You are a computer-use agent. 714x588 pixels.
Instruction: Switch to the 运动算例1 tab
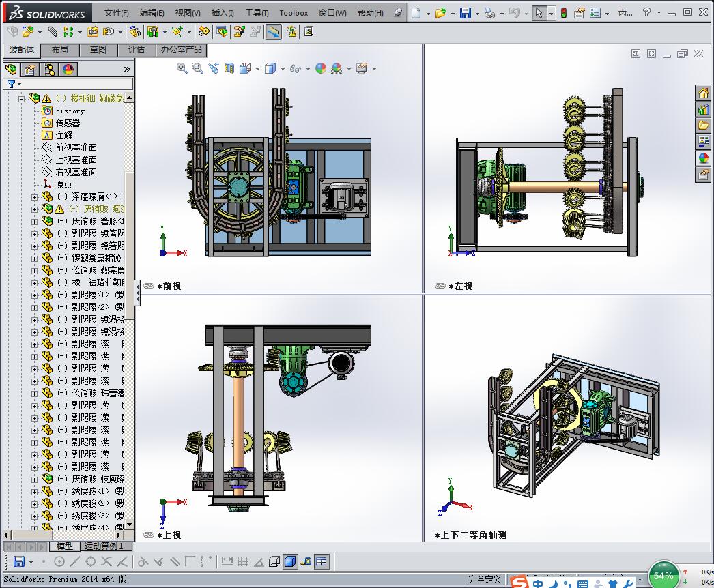click(104, 546)
